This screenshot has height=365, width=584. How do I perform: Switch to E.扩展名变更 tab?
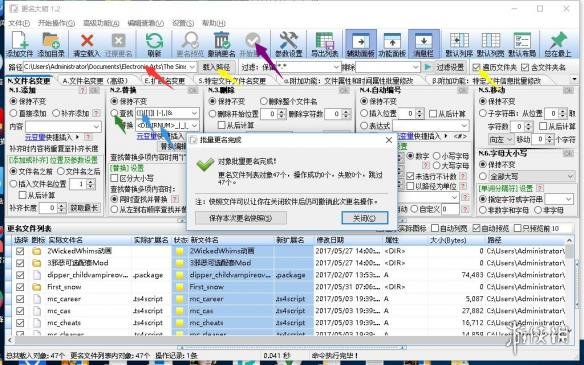(x=164, y=80)
